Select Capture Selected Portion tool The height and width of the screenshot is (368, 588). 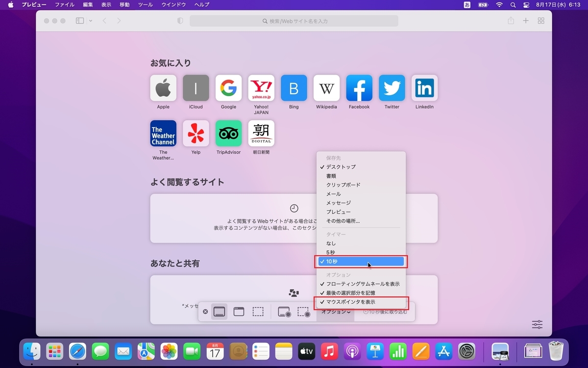click(x=258, y=312)
